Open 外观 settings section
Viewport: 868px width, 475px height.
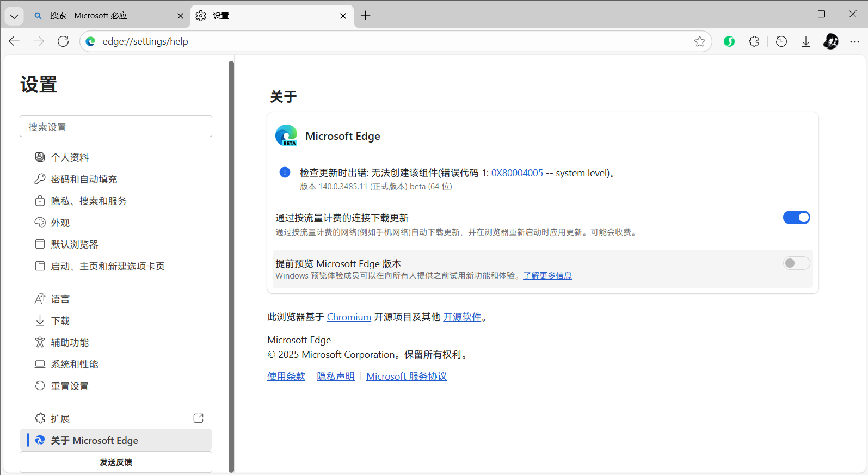pos(116,223)
